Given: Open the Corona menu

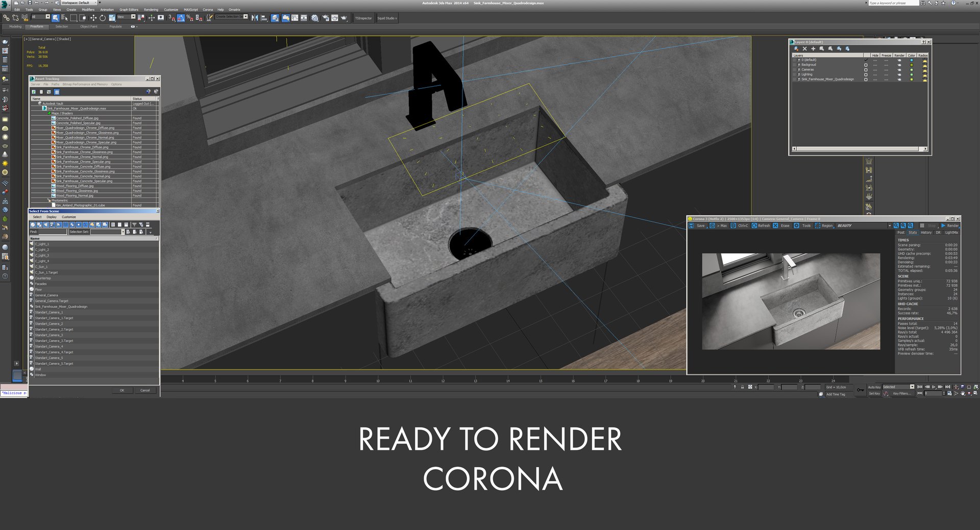Looking at the screenshot, I should click(208, 10).
